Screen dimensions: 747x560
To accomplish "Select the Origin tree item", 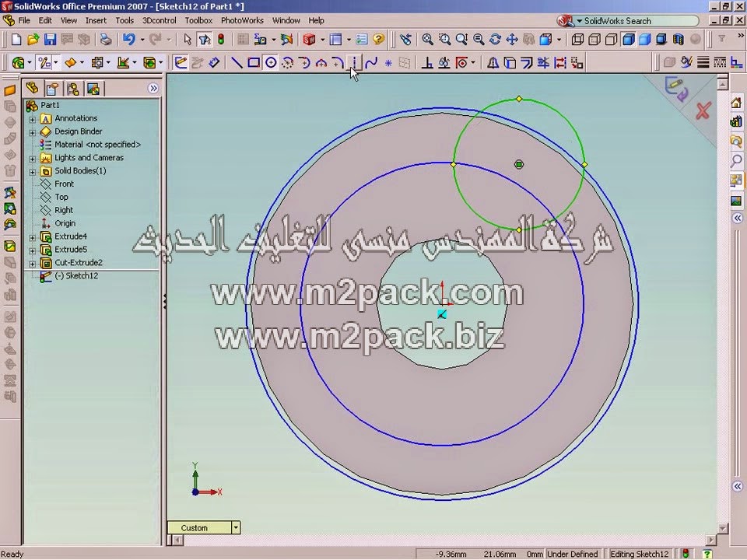I will [65, 223].
